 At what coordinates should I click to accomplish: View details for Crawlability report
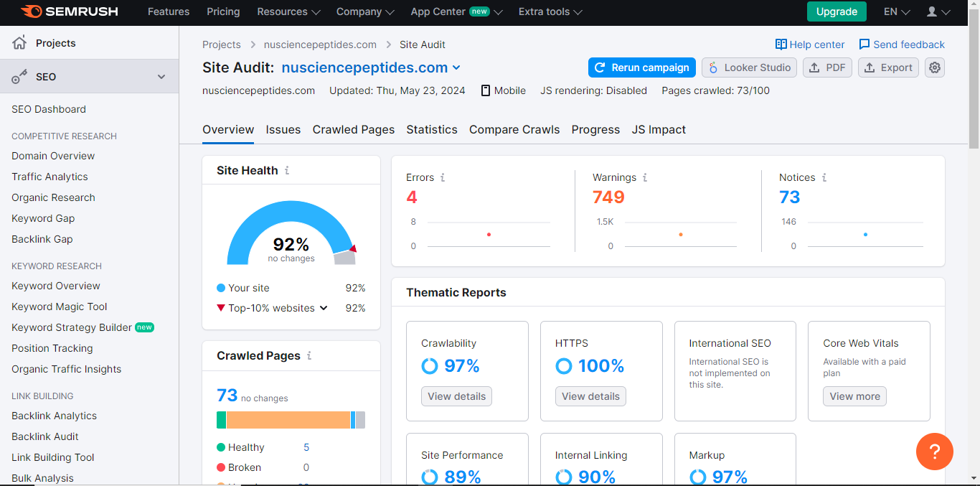pos(456,396)
